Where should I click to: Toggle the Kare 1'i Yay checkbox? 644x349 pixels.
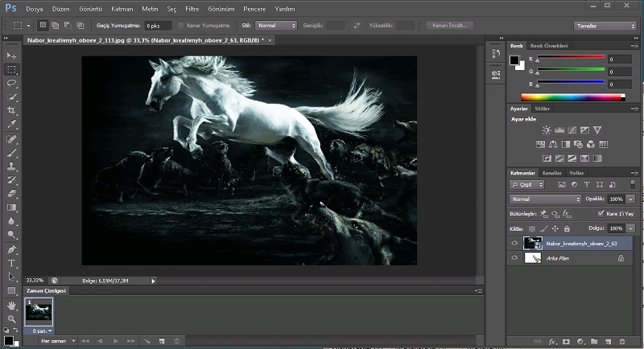coord(601,214)
